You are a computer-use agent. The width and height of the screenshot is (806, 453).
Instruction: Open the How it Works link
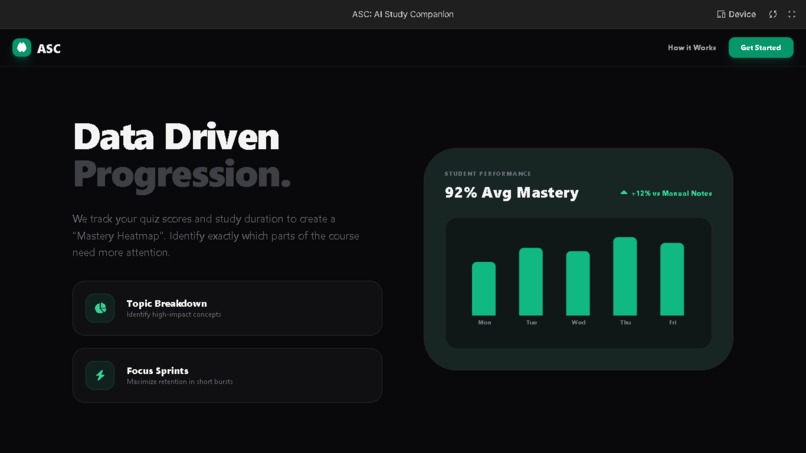point(691,47)
